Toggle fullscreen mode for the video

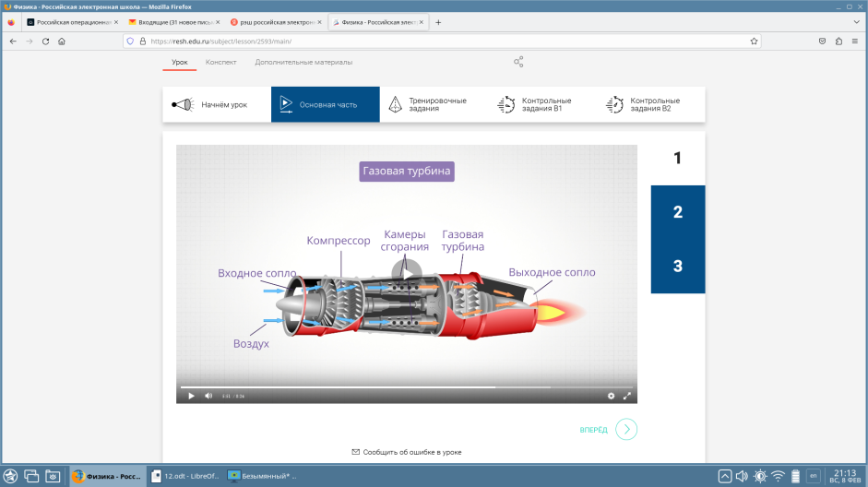point(627,396)
